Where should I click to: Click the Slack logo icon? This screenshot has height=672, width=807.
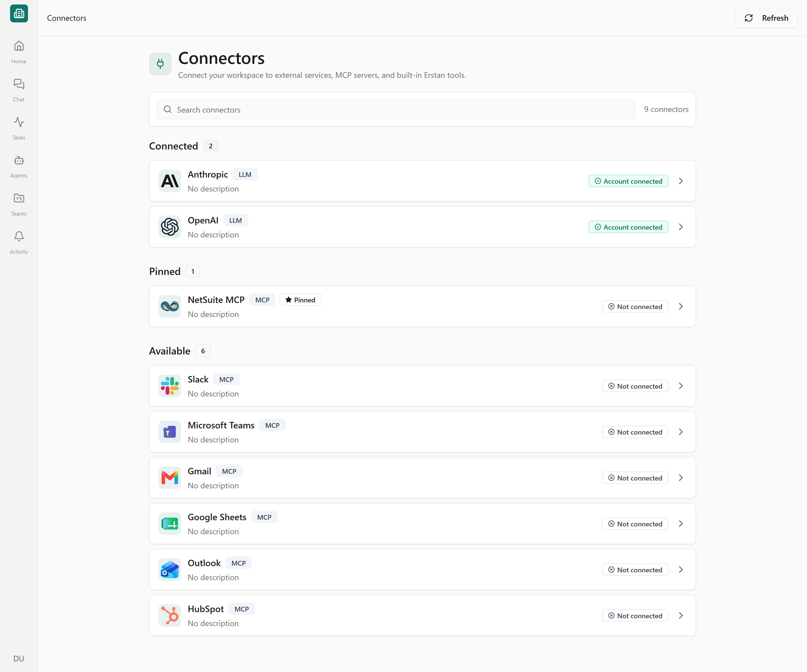pos(170,386)
